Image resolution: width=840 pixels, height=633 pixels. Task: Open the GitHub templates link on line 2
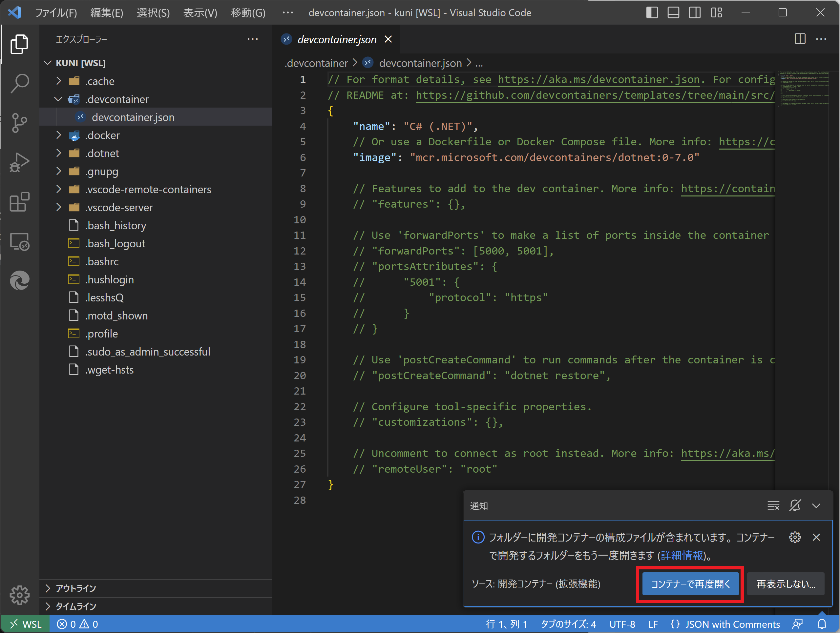point(595,95)
